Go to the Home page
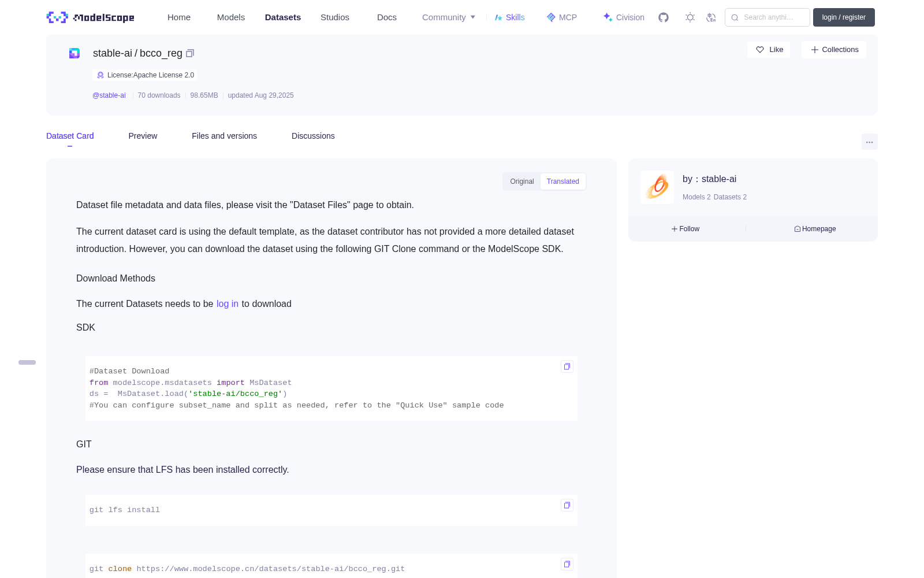Image resolution: width=924 pixels, height=578 pixels. 179,17
